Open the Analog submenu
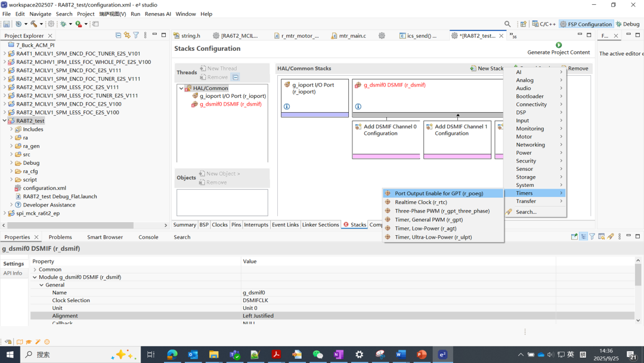644x363 pixels. (x=535, y=80)
